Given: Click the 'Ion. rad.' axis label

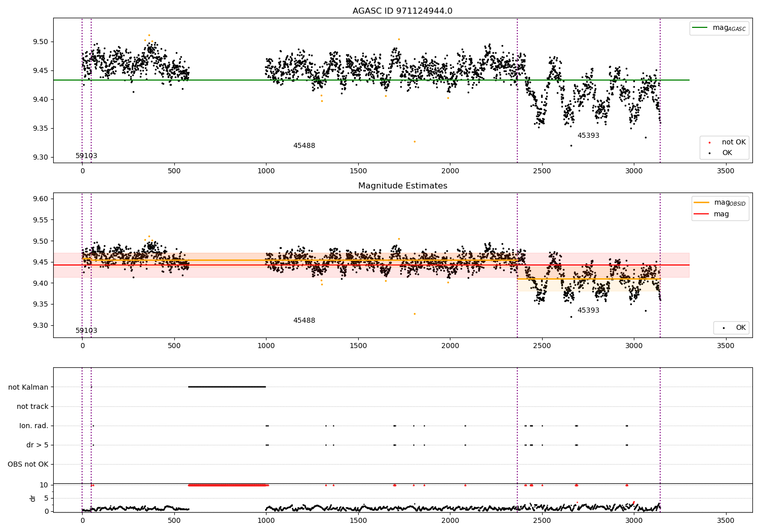Looking at the screenshot, I should pos(34,426).
